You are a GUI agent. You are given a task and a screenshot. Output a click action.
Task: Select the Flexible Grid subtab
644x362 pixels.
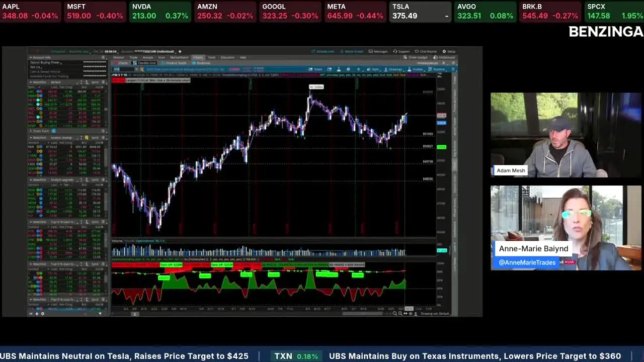pos(144,63)
